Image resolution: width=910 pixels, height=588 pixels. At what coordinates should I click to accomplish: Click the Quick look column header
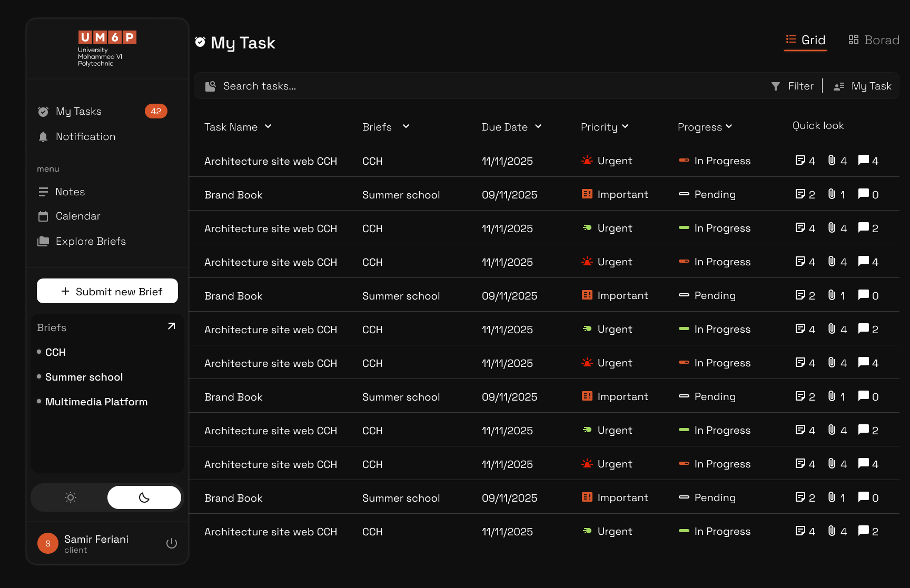point(818,125)
